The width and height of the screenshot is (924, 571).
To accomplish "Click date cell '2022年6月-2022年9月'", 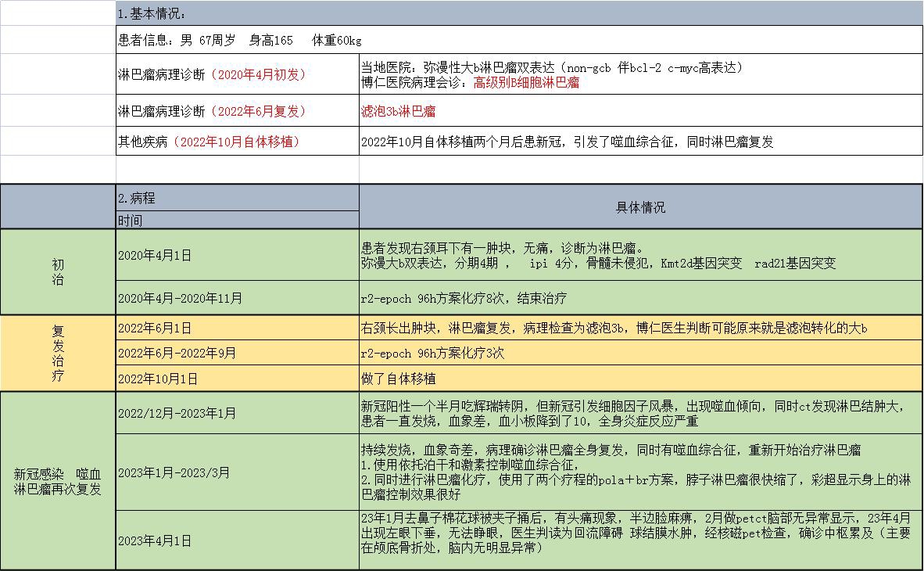I will pos(238,353).
